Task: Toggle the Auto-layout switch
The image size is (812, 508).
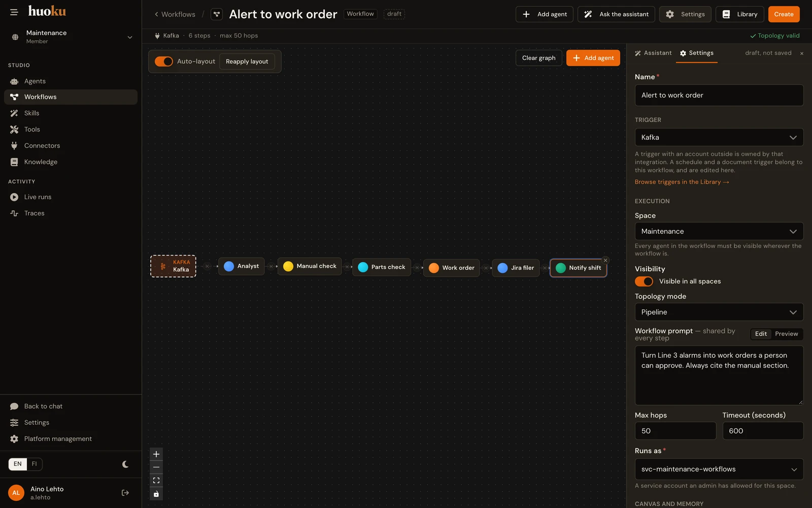Action: pos(164,61)
